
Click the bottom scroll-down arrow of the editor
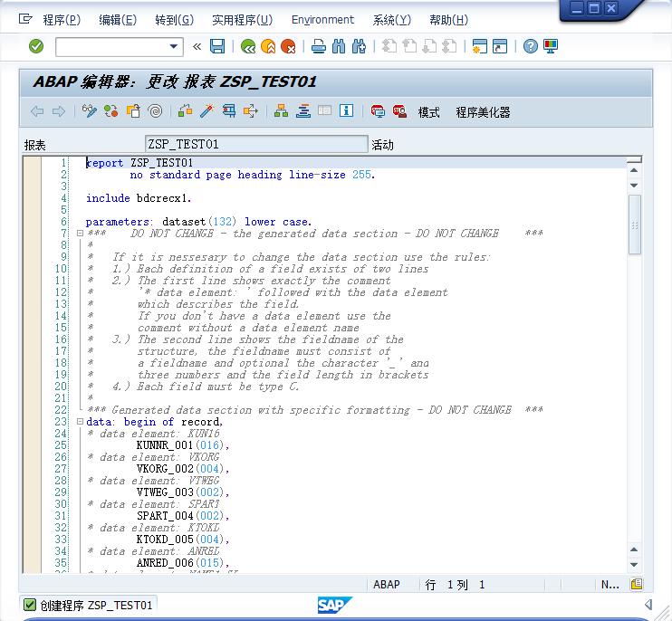tap(634, 565)
